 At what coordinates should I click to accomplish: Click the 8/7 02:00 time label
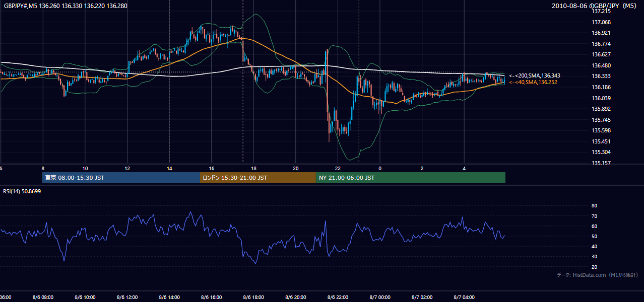[x=422, y=297]
